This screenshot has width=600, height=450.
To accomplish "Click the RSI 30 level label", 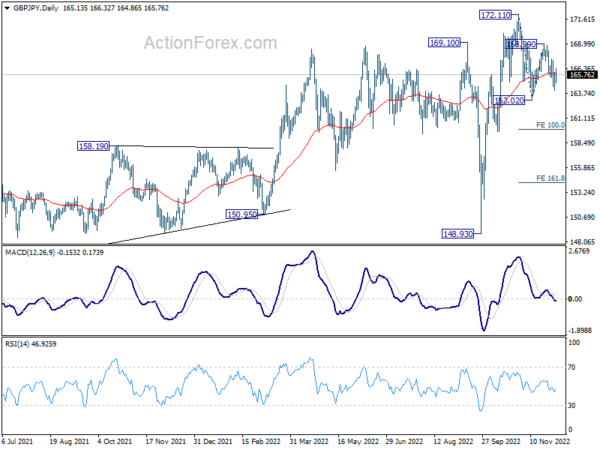I will (x=571, y=405).
